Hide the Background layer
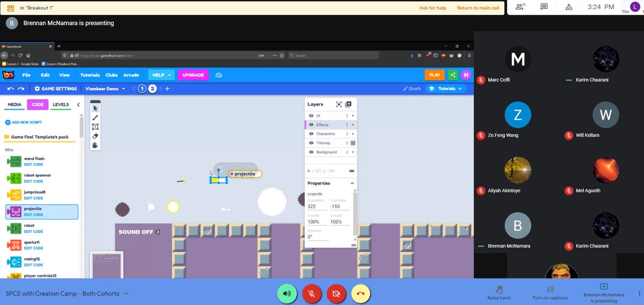644x305 pixels. point(311,152)
